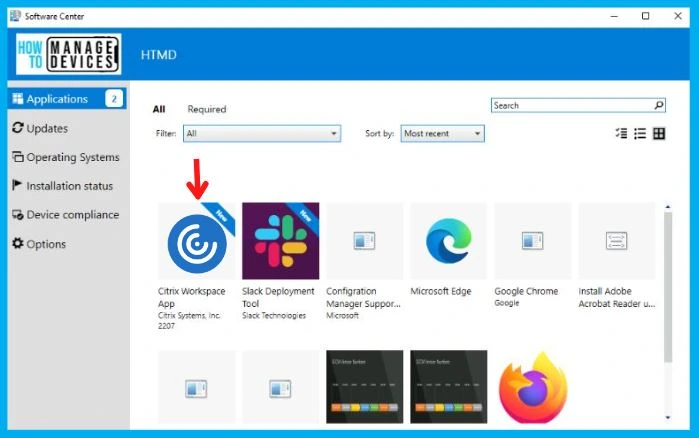
Task: Click the 'Citrix Workspace App' name text
Action: (x=192, y=297)
